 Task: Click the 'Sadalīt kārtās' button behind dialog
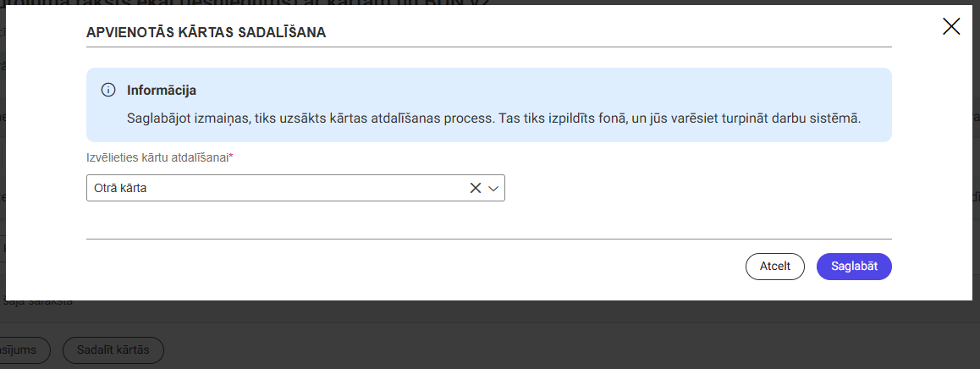pyautogui.click(x=113, y=350)
